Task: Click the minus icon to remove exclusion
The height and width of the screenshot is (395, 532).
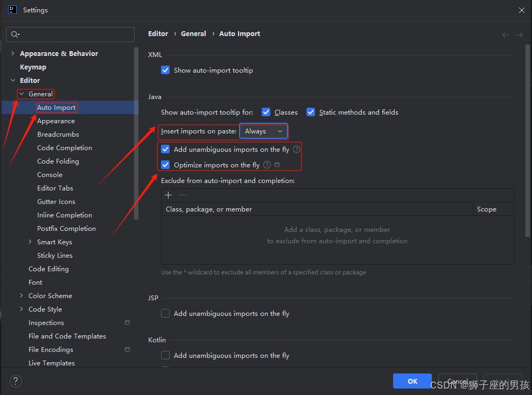Action: [182, 195]
